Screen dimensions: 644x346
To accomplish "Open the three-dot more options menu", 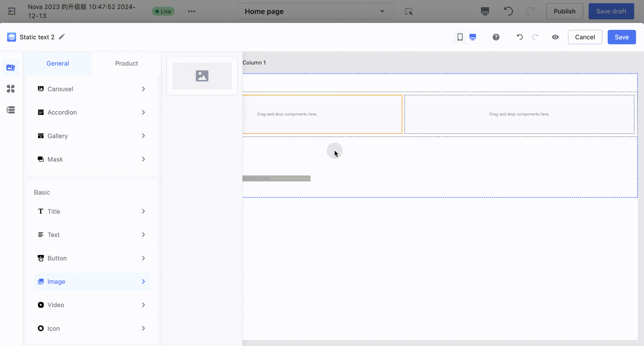I will pos(192,11).
